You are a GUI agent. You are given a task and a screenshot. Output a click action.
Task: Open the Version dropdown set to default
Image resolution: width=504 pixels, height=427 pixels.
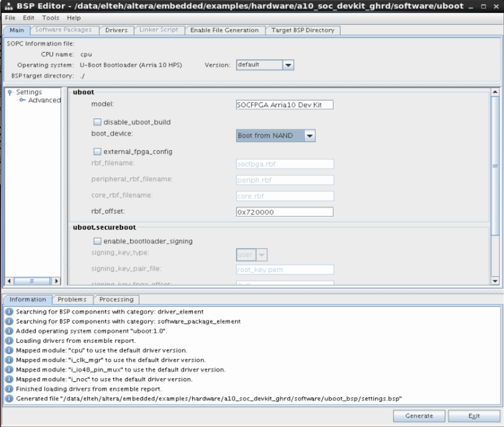pyautogui.click(x=288, y=65)
